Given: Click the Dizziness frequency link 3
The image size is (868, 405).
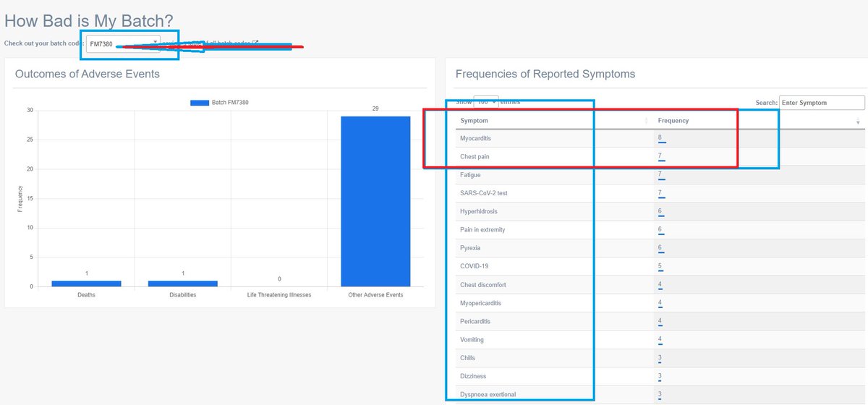Looking at the screenshot, I should (x=660, y=376).
